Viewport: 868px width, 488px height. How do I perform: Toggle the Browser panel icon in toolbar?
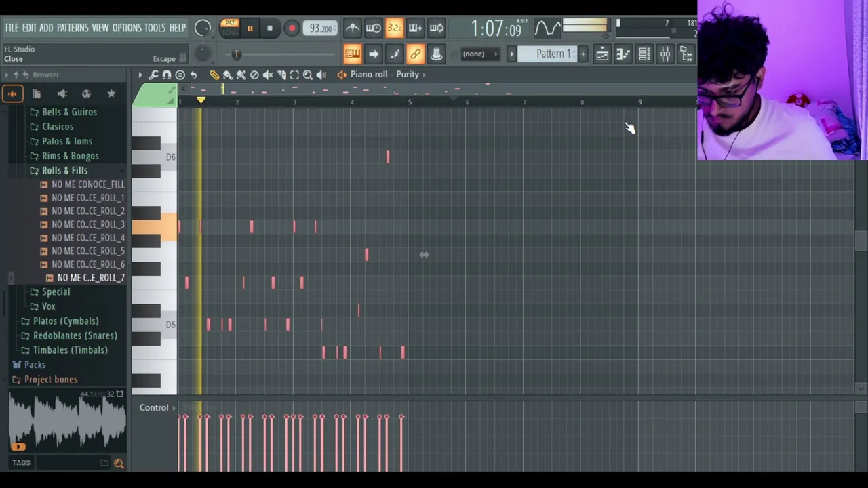point(686,54)
